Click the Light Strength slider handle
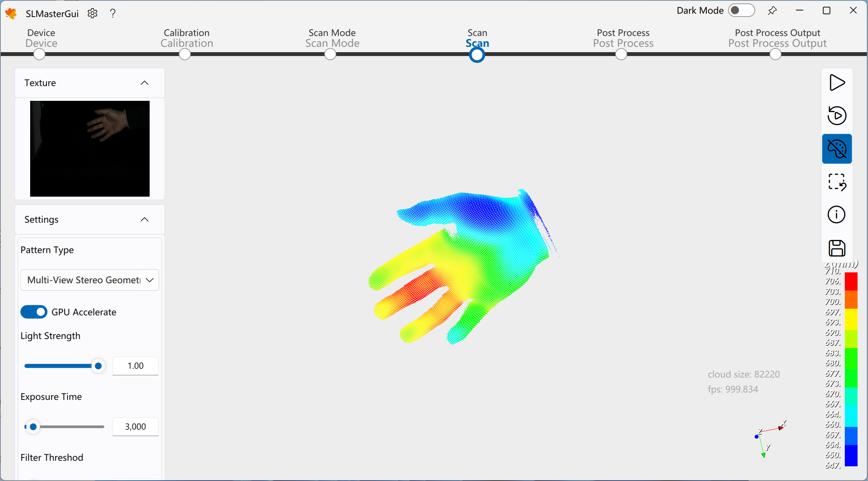This screenshot has width=868, height=481. 98,366
